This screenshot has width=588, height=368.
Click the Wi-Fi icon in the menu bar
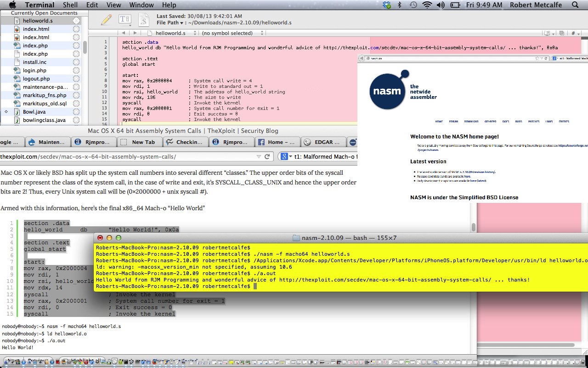[x=427, y=5]
